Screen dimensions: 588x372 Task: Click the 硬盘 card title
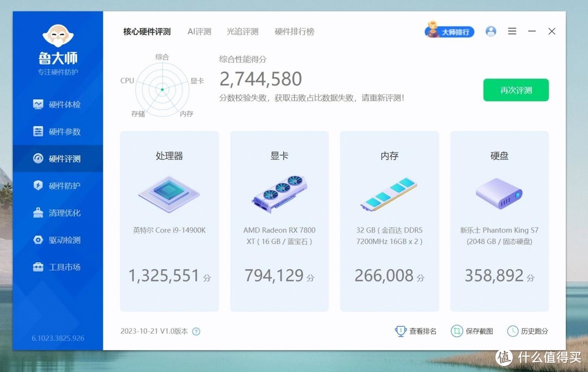[499, 156]
